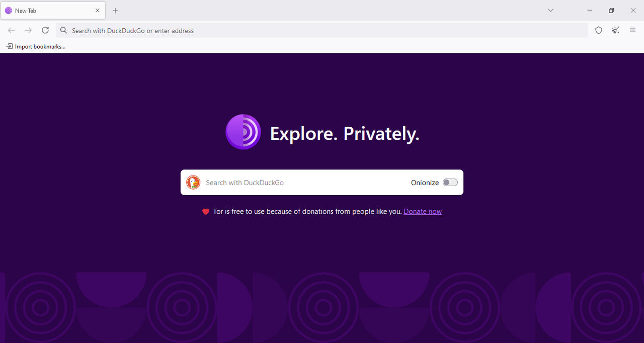Click the Search with DuckDuckGo field
644x343 pixels.
coord(282,182)
